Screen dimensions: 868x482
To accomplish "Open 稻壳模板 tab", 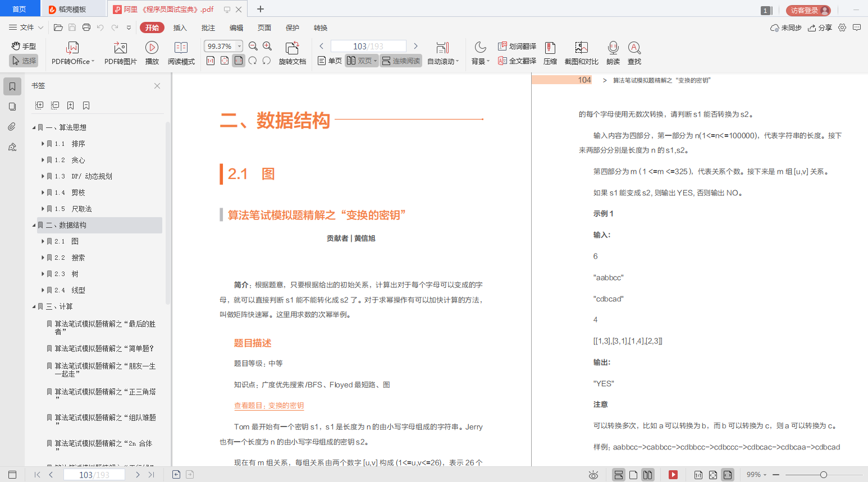I will 72,9.
